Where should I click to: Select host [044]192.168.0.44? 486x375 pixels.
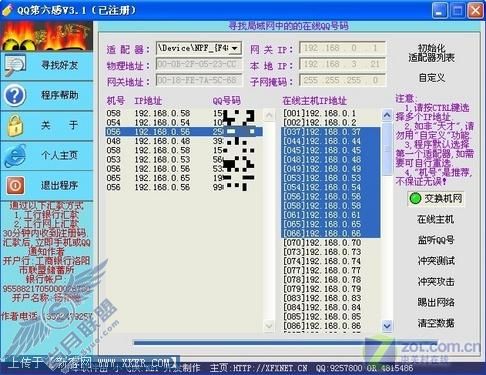[x=331, y=141]
